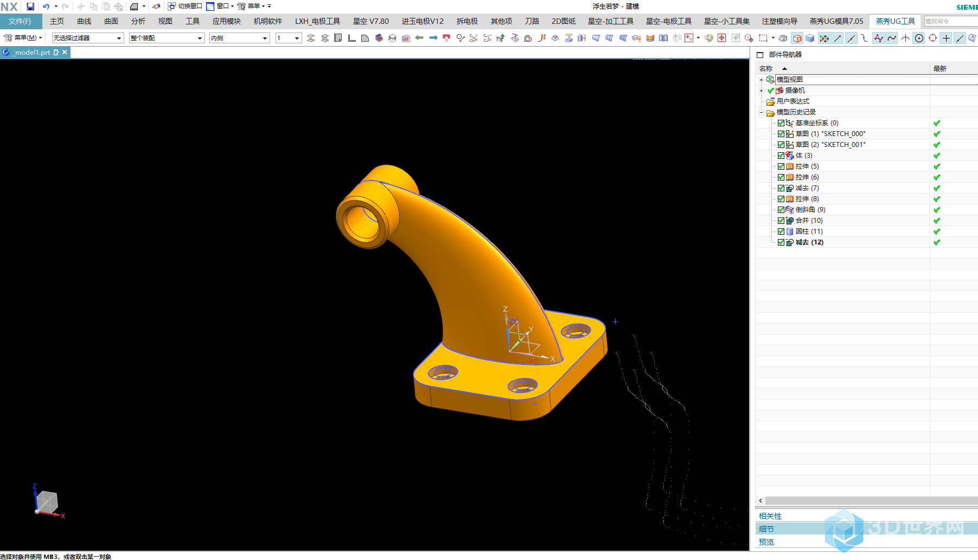Expand the 预览 panel section
Image resolution: width=978 pixels, height=560 pixels.
pos(766,542)
